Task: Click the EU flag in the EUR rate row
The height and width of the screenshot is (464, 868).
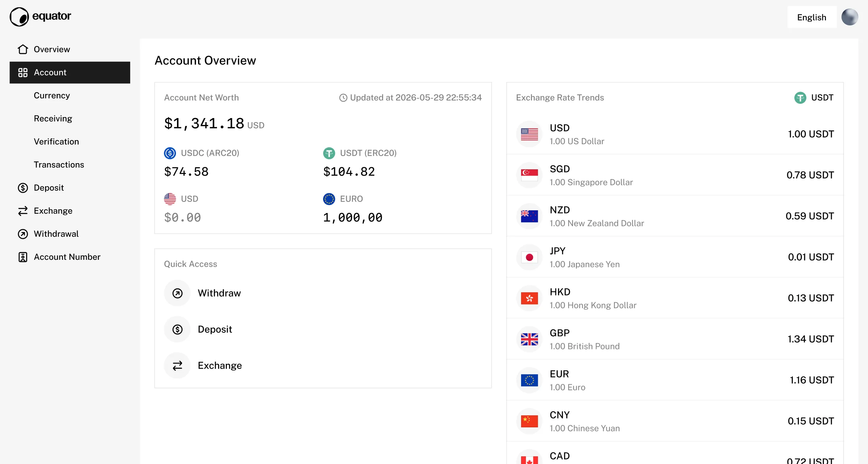Action: [x=529, y=380]
